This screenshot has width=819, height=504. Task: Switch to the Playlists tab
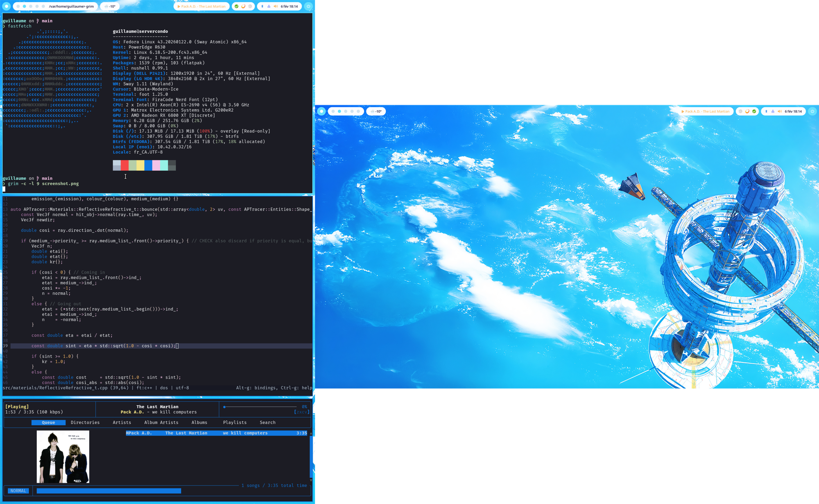[235, 423]
